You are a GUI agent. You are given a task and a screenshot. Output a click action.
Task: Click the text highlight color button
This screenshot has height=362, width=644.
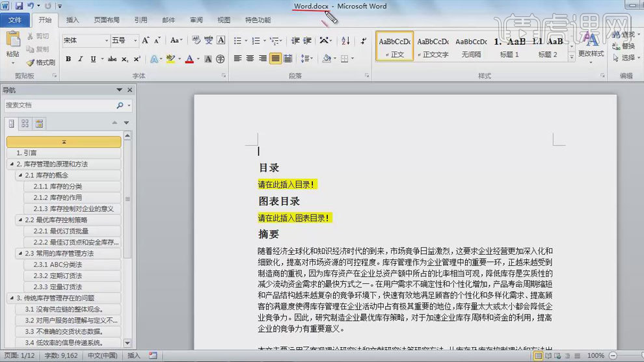(x=170, y=59)
